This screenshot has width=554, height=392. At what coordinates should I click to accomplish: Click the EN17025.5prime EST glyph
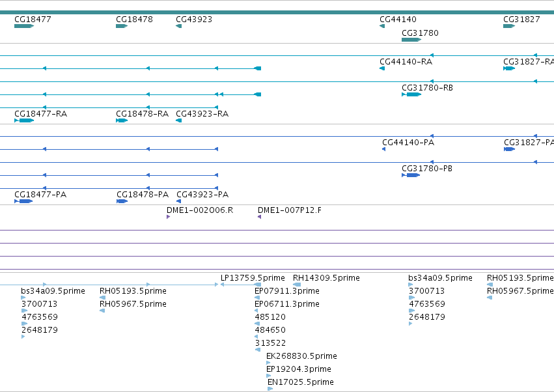270,389
